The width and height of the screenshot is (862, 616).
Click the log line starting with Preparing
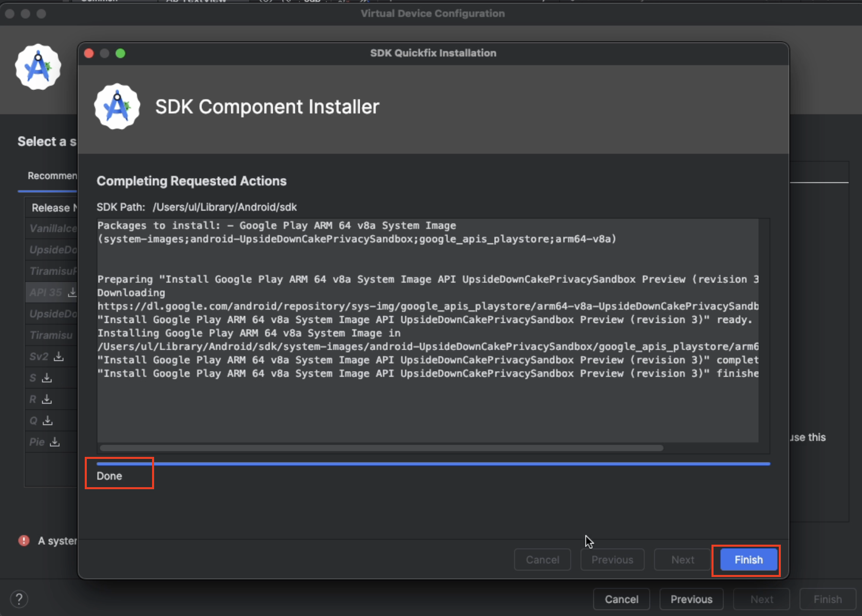(x=428, y=279)
